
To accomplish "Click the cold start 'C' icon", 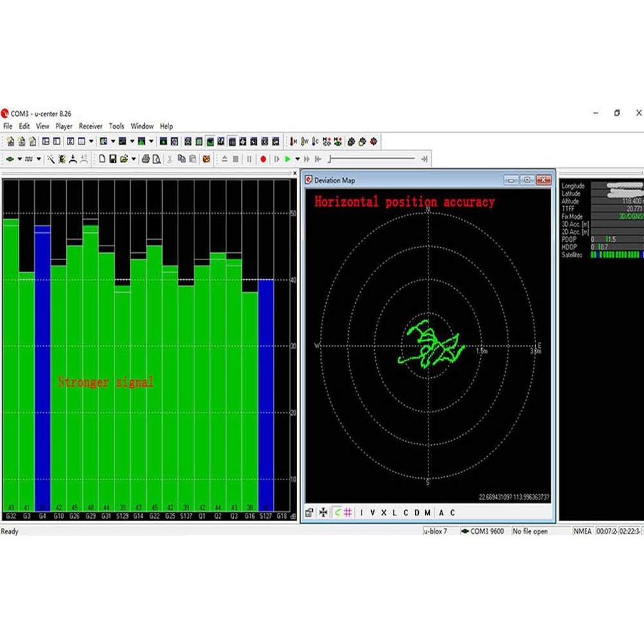I will click(x=315, y=142).
